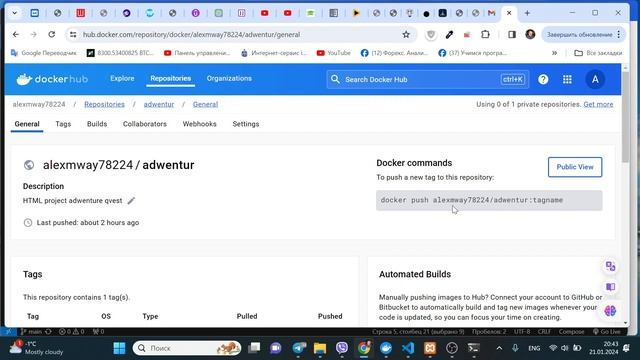Click the "Pulled" column header
The height and width of the screenshot is (360, 640).
coord(247,316)
